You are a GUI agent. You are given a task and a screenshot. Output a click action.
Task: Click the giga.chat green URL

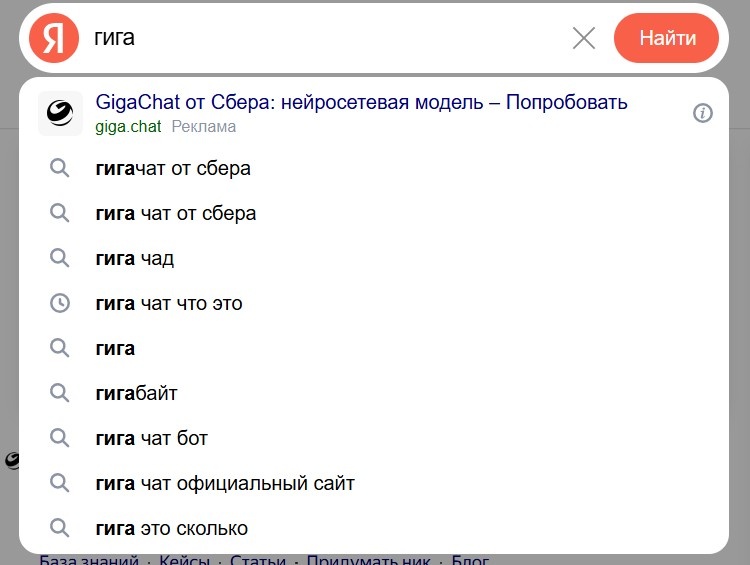[x=128, y=127]
